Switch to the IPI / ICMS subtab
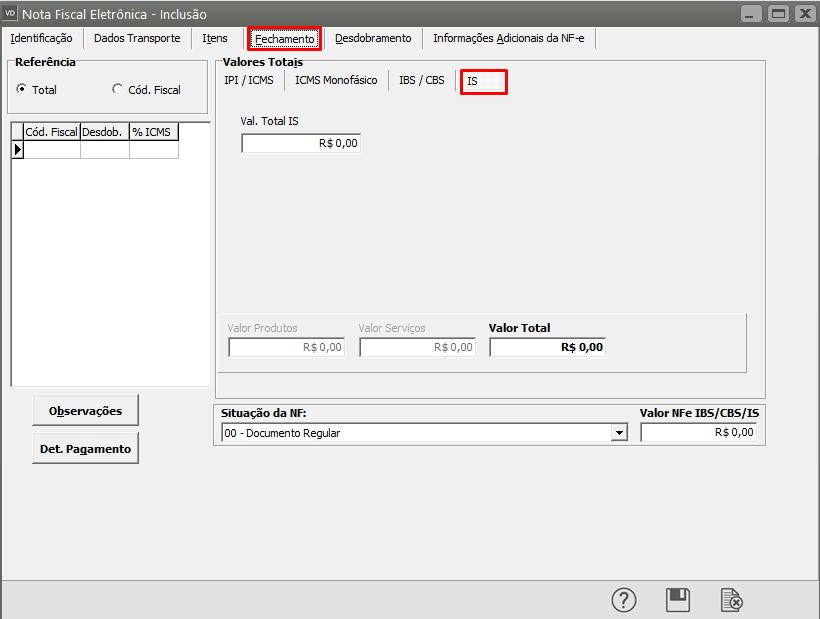 [249, 80]
